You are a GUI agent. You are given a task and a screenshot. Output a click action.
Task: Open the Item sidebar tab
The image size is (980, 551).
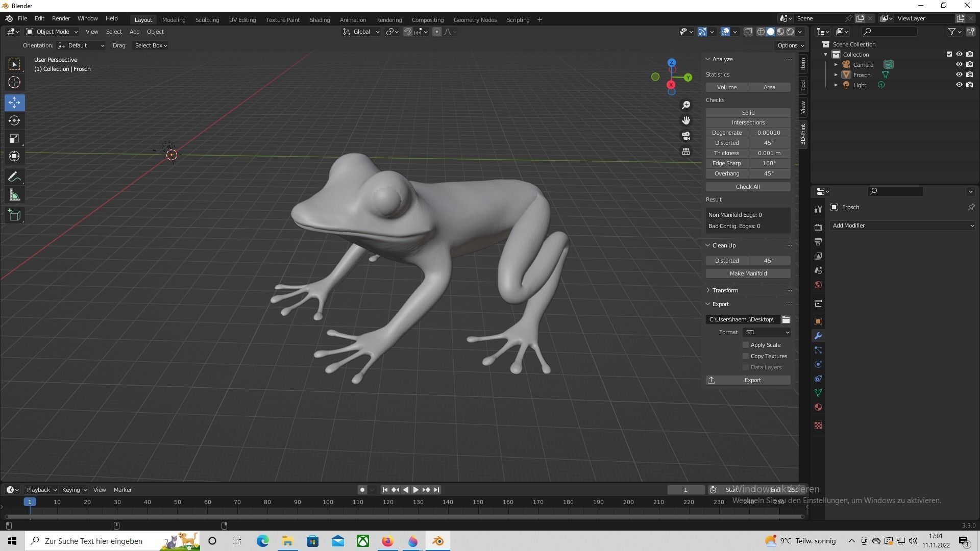(803, 64)
